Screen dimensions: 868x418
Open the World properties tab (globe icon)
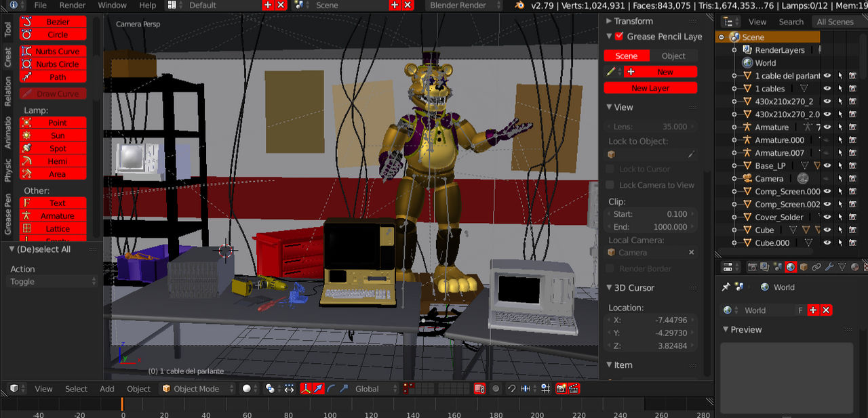click(790, 266)
